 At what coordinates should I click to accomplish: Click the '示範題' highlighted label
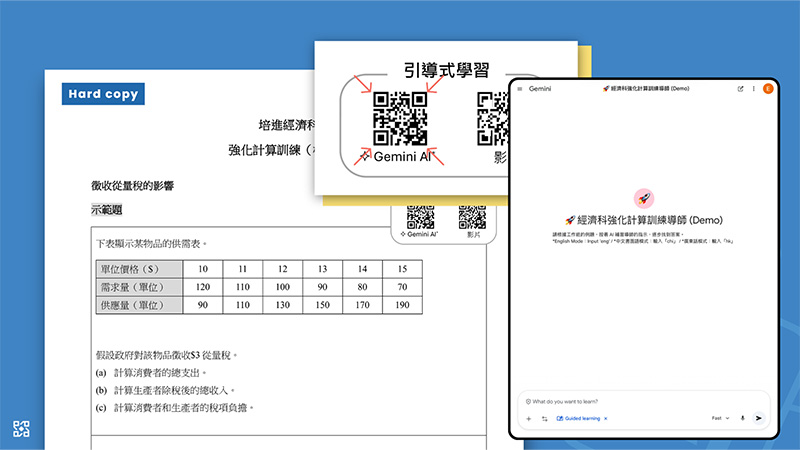[107, 210]
